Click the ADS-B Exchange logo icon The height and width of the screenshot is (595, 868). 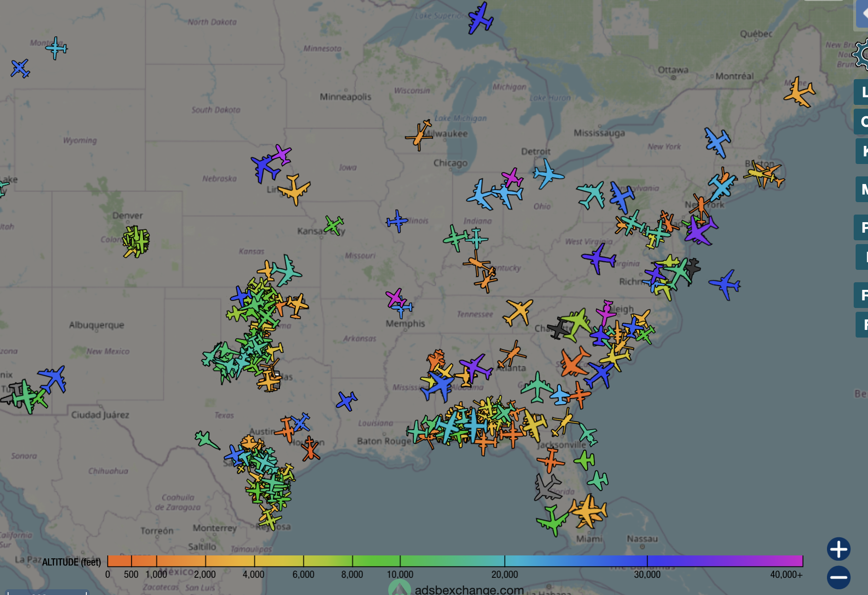(400, 588)
